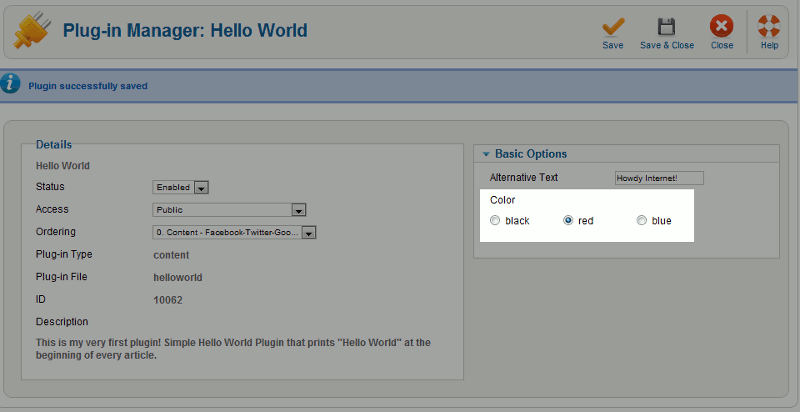Click the red Close icon in toolbar
This screenshot has width=800, height=412.
tap(721, 28)
